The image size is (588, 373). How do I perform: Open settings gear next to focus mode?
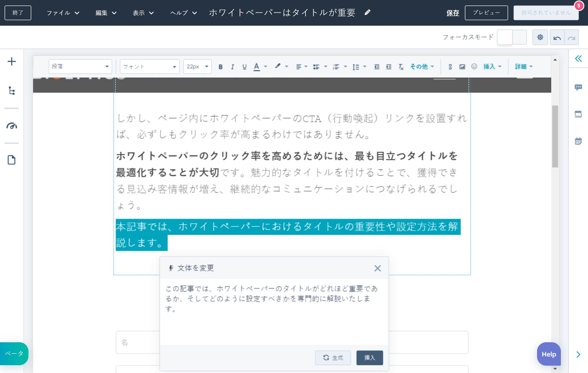[x=540, y=37]
